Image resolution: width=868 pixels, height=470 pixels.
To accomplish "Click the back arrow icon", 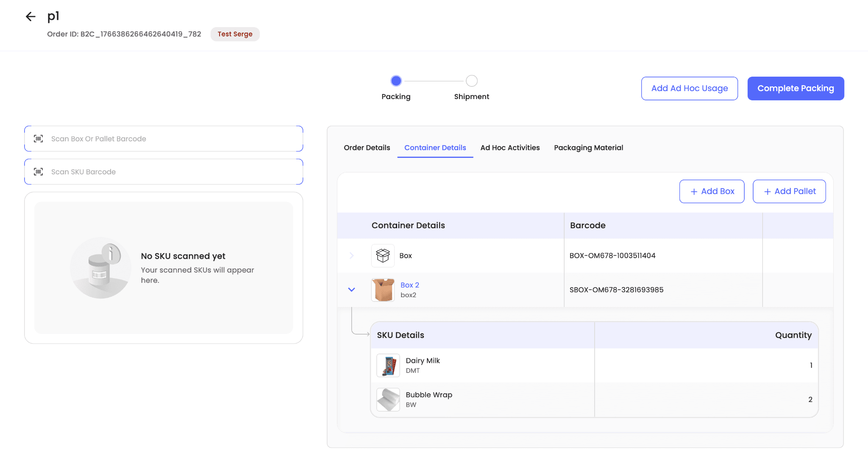I will (x=31, y=17).
